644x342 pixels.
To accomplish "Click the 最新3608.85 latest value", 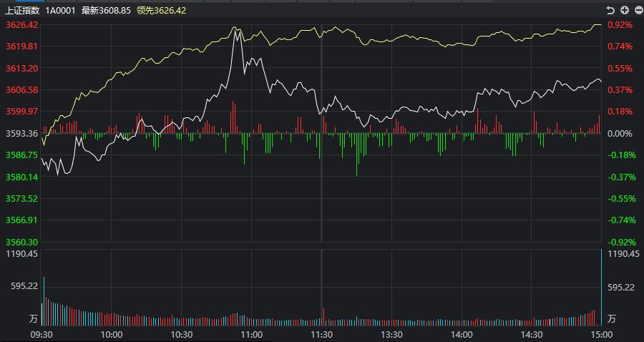I will (x=106, y=11).
